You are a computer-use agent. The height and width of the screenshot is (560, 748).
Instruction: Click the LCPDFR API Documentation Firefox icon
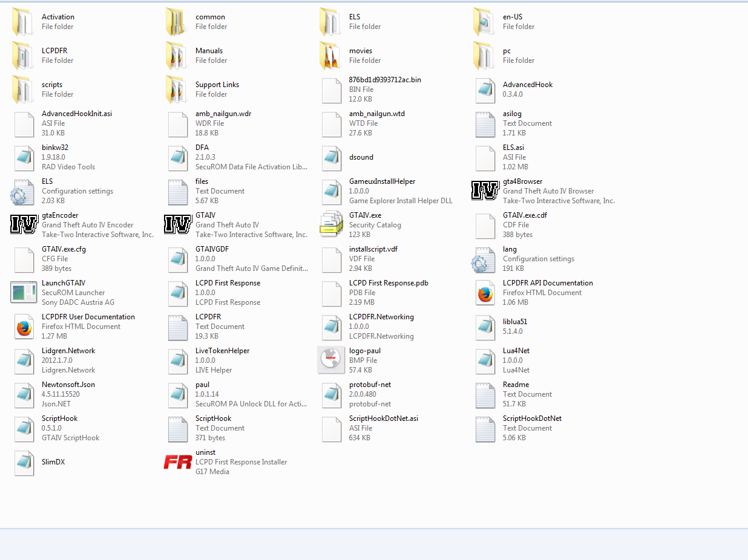pyautogui.click(x=485, y=292)
